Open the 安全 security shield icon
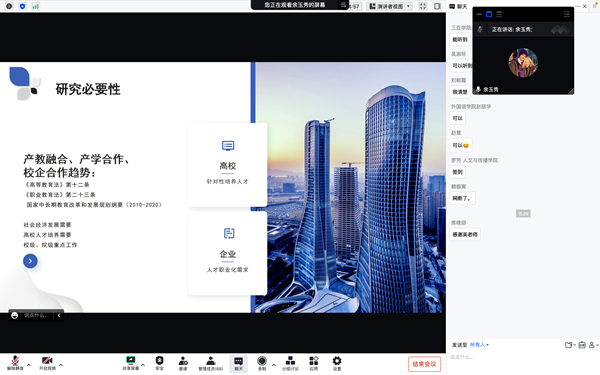 tap(160, 363)
